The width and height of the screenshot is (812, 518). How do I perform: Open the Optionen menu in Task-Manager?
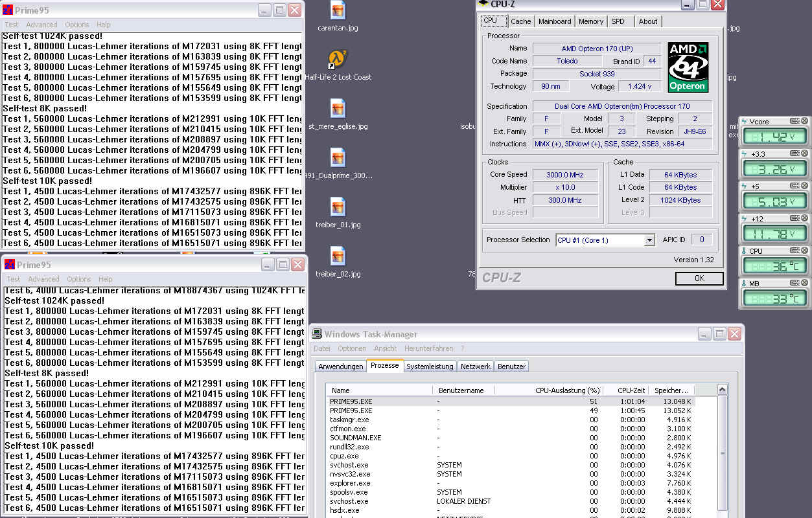pos(352,348)
